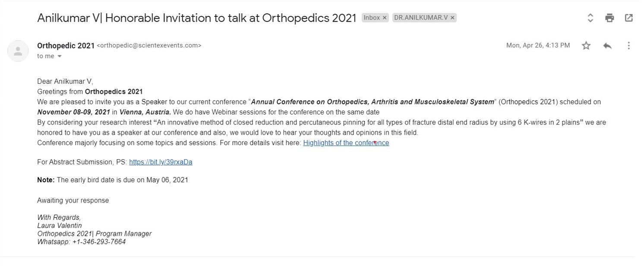Click the sender name "Orthopedic 2021"
The image size is (644, 266).
pos(66,45)
